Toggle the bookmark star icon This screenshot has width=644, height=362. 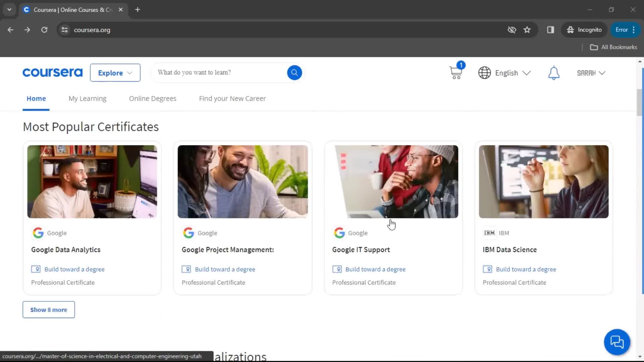527,29
